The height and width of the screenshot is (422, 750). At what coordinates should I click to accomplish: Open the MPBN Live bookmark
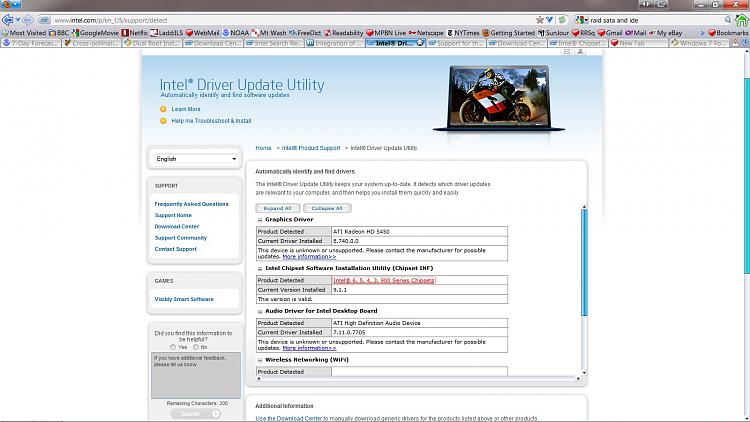[386, 33]
